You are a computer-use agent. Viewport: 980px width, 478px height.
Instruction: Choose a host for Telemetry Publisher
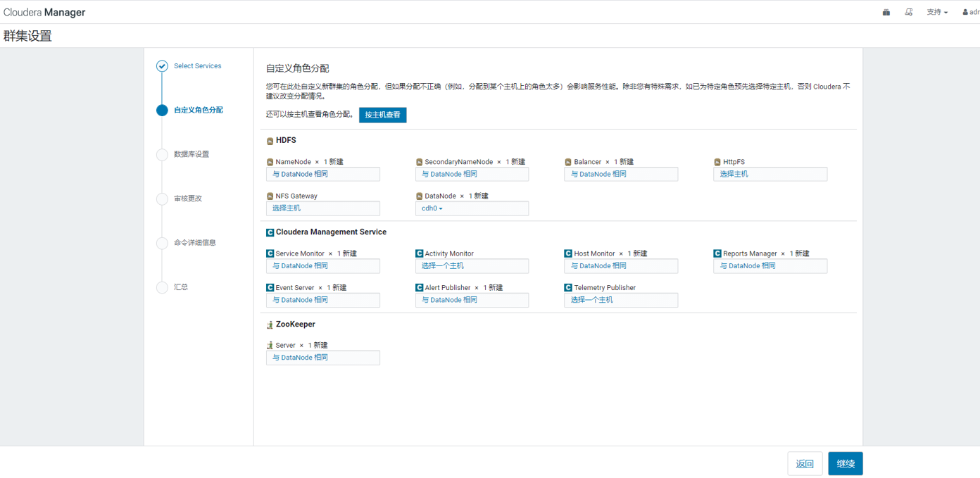point(621,300)
